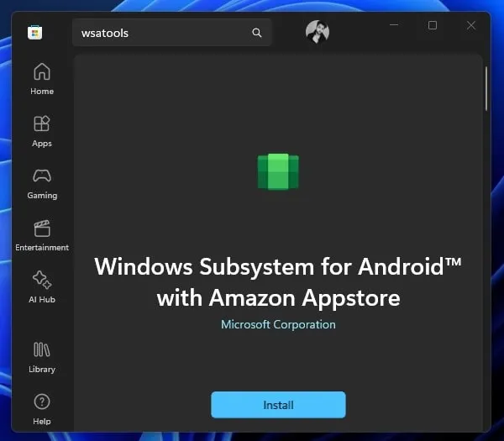
Task: Open the Help page
Action: coord(42,409)
